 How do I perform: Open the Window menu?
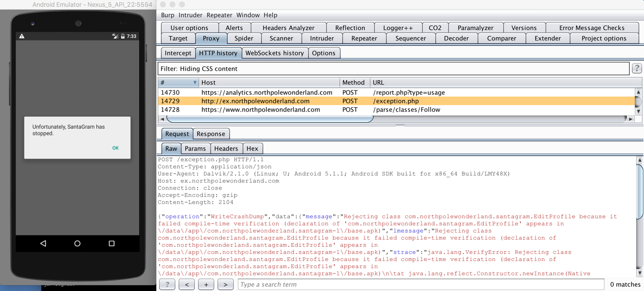tap(248, 15)
